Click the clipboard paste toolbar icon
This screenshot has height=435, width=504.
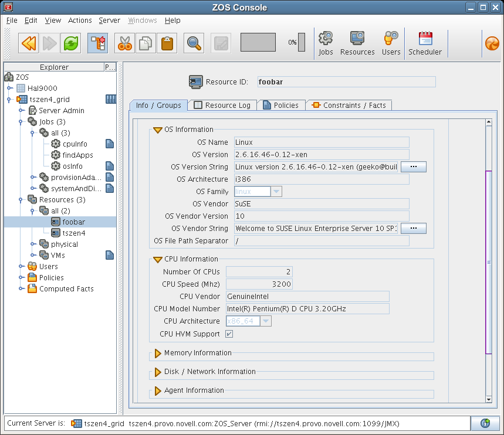point(167,43)
